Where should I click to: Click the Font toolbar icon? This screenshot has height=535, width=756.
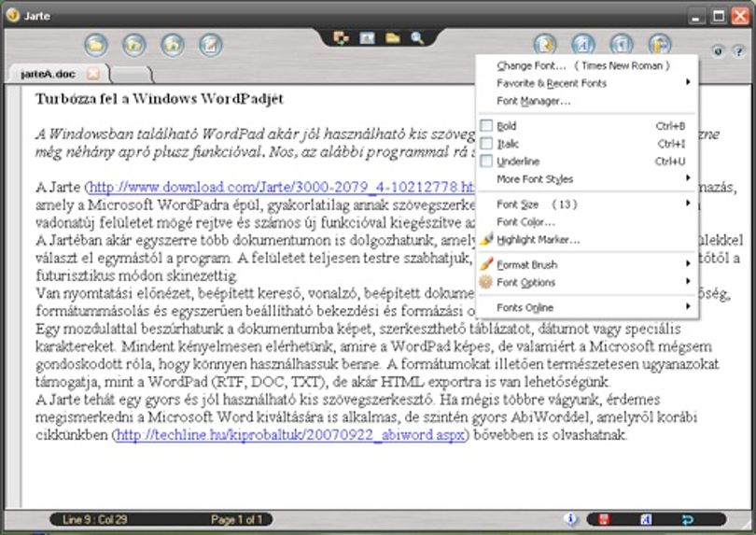click(x=583, y=45)
